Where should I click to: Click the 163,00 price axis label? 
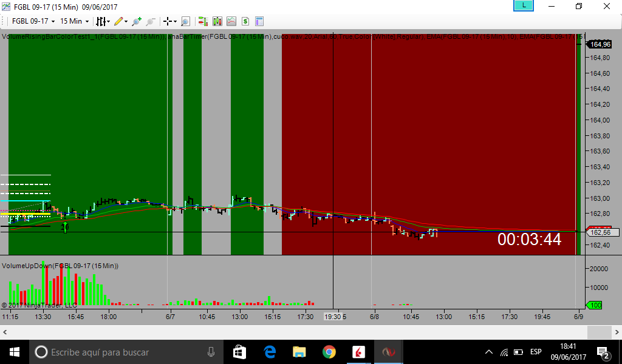click(600, 198)
